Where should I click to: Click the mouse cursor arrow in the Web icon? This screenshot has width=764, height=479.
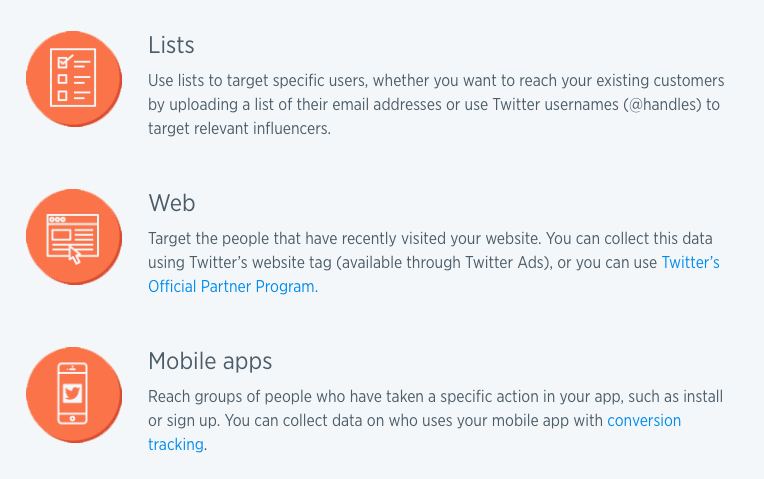click(75, 255)
